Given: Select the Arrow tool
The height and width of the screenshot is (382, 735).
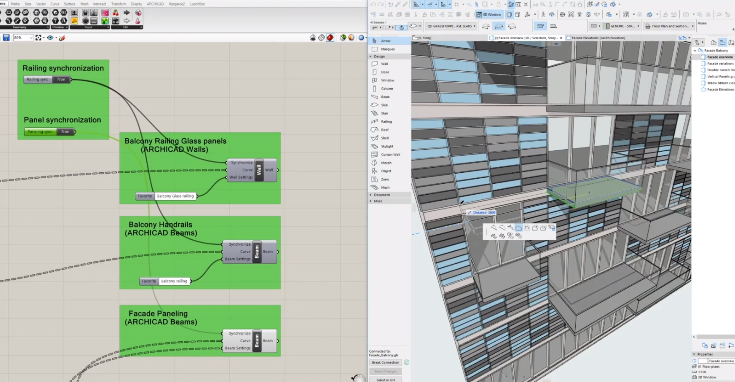Looking at the screenshot, I should (385, 41).
